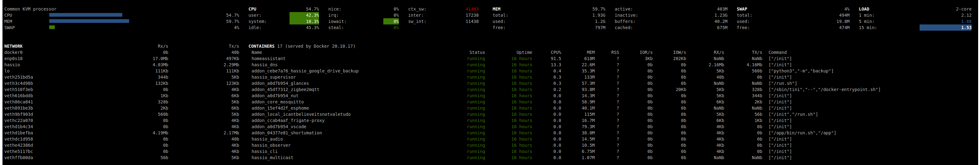Screen dimensions: 980x165
Task: Click the CONTAINERS section header
Action: pos(261,46)
